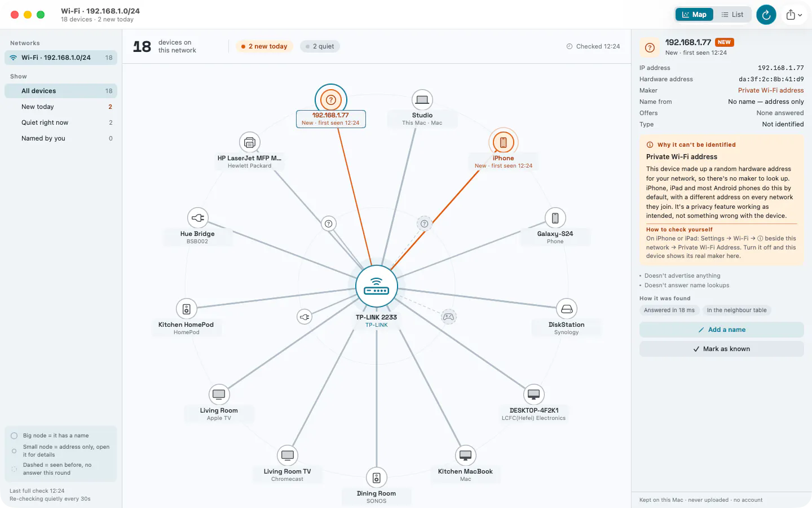Click the Answered in 18 ms tag
Image resolution: width=812 pixels, height=508 pixels.
(x=669, y=310)
